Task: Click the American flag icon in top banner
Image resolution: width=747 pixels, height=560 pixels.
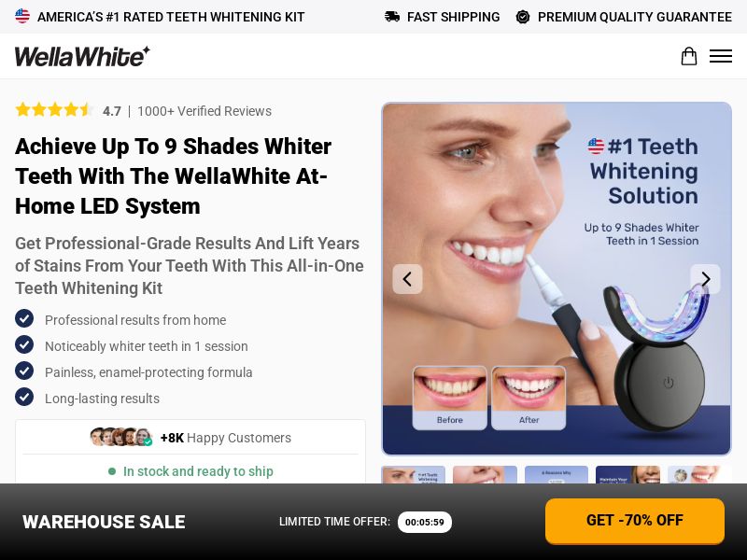Action: tap(22, 16)
